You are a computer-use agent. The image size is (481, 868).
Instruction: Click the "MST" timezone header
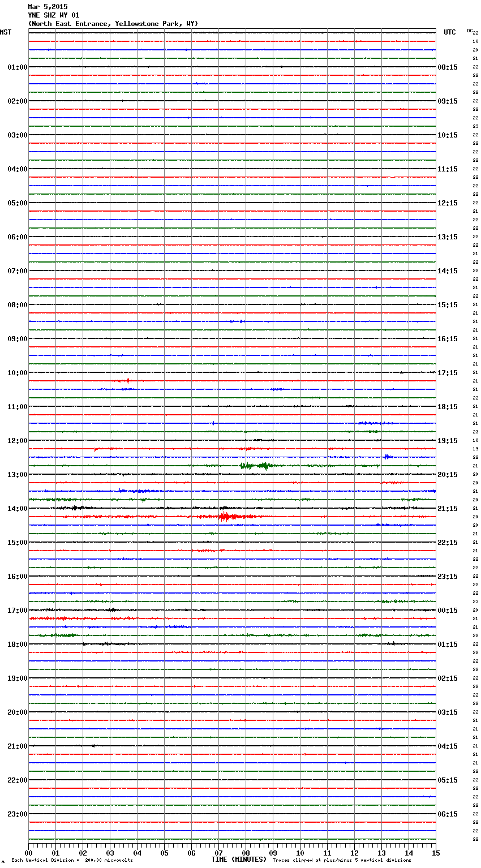[x=6, y=32]
